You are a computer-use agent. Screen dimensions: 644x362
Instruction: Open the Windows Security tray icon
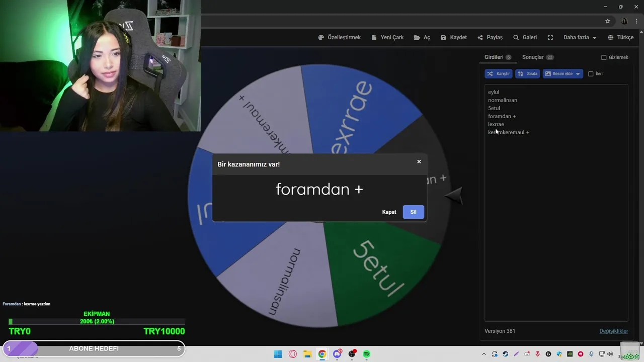click(559, 354)
